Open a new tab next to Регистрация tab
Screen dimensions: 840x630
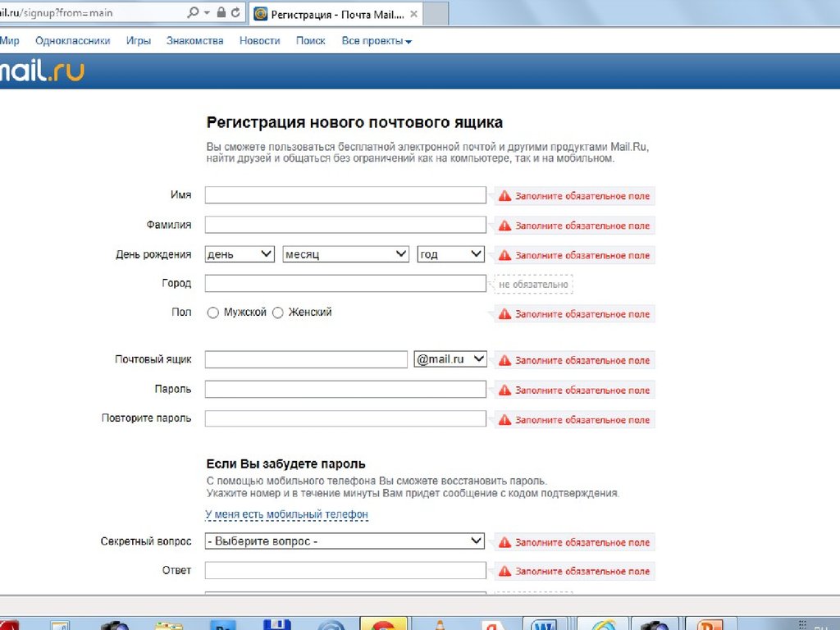[436, 14]
